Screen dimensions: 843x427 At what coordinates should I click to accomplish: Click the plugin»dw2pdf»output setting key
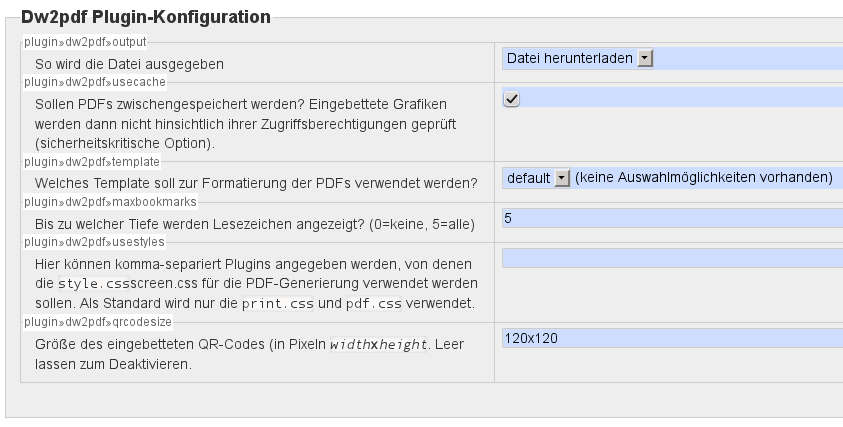(85, 42)
